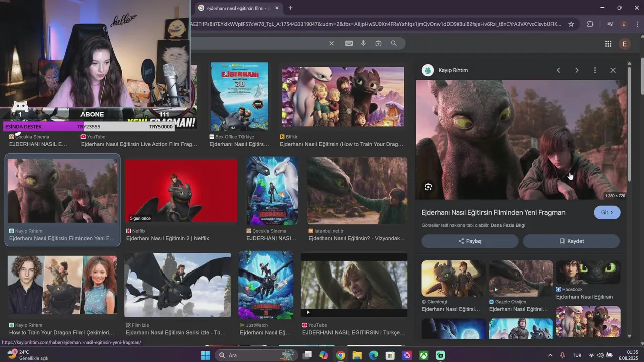
Task: Open Microsoft Edge from taskbar
Action: click(373, 355)
